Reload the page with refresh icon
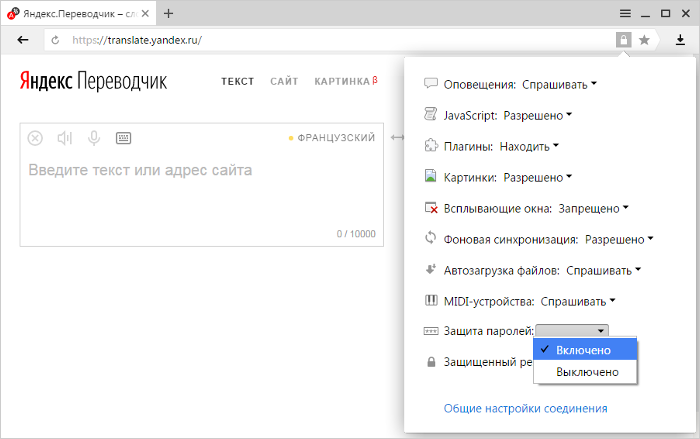Viewport: 700px width, 439px height. [x=55, y=40]
